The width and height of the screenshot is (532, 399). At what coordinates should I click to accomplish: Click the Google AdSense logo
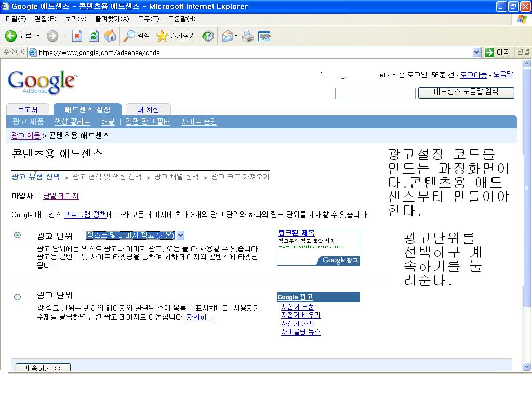click(43, 82)
